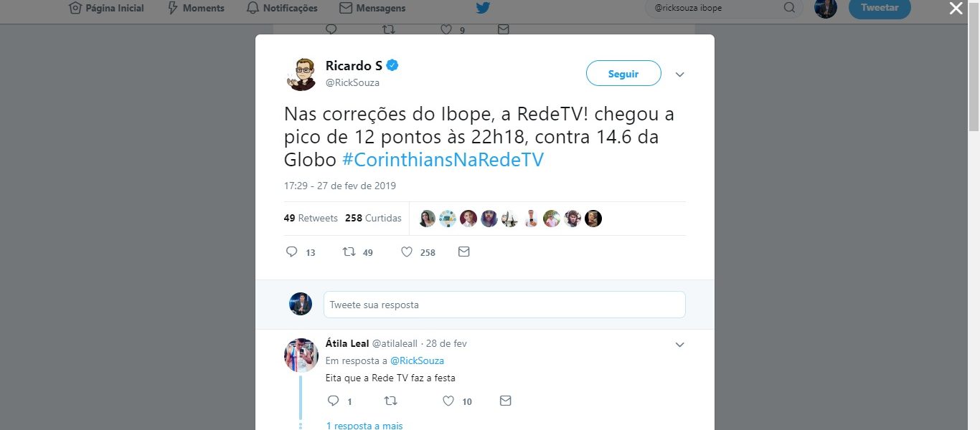
Task: Retweet Ricardo S's tweet using retweet icon
Action: tap(349, 252)
